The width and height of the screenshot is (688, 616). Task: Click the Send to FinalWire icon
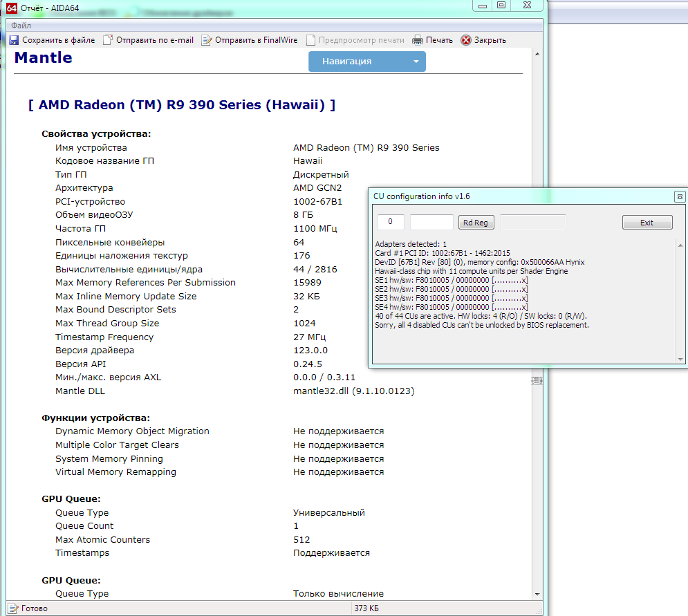(x=206, y=40)
